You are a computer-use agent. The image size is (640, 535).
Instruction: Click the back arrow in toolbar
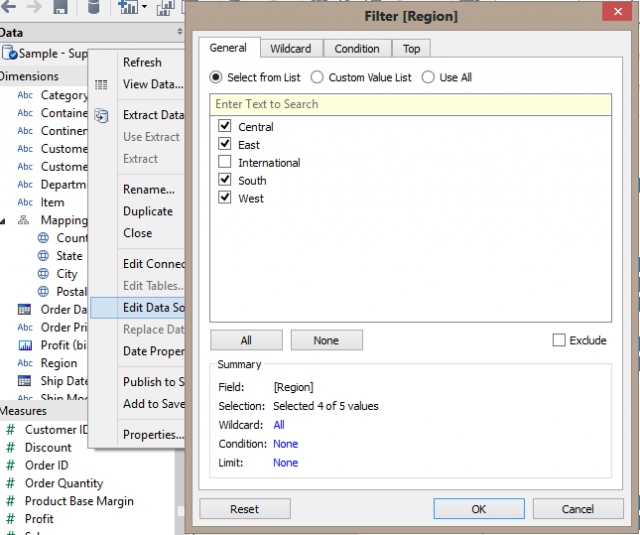8,7
